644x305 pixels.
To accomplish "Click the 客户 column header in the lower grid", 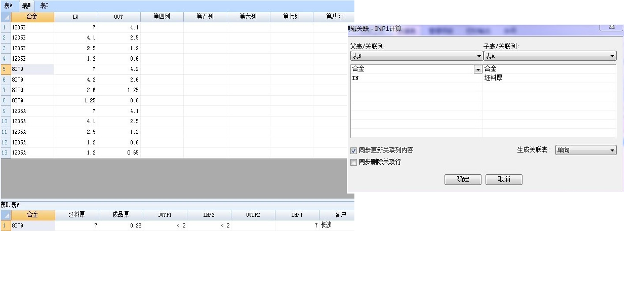I will pos(340,215).
